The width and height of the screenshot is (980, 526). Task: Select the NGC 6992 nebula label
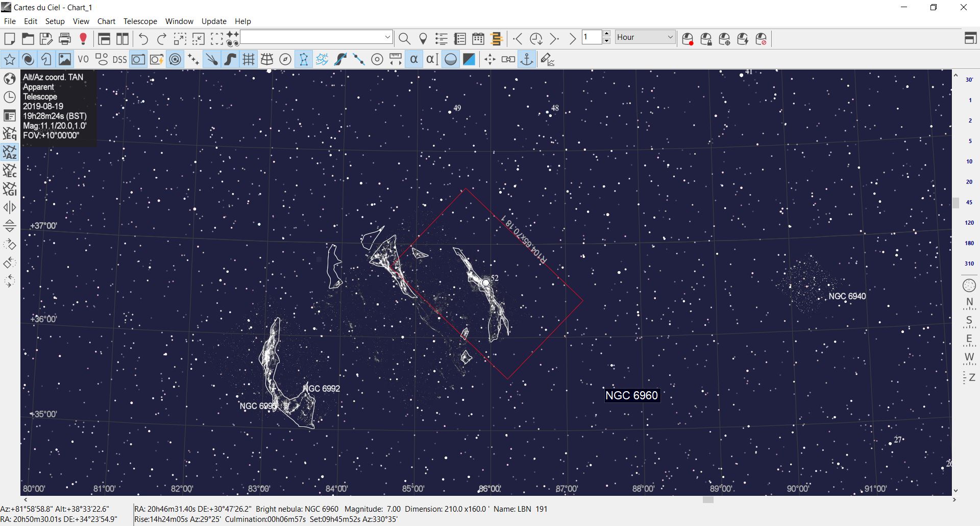pyautogui.click(x=322, y=389)
